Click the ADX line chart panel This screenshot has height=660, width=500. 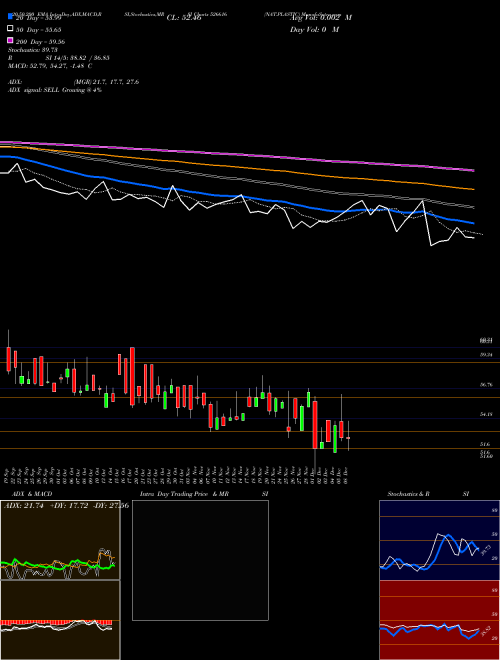[x=60, y=540]
